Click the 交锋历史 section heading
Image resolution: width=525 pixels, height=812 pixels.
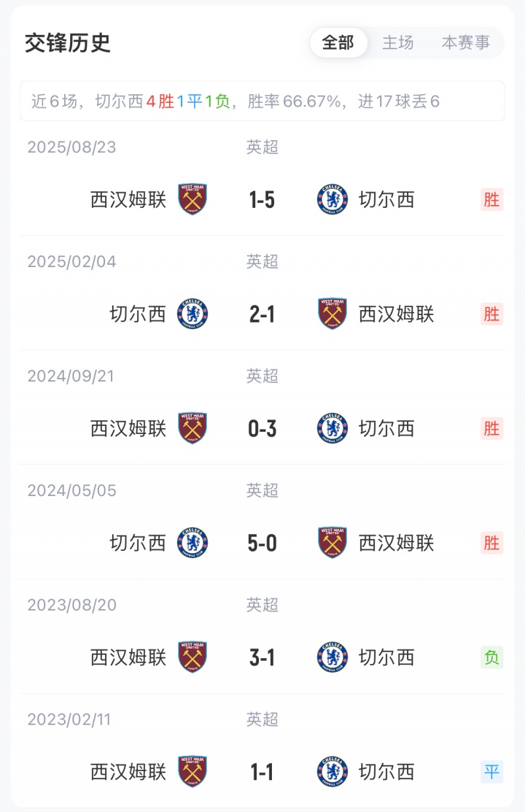(68, 43)
